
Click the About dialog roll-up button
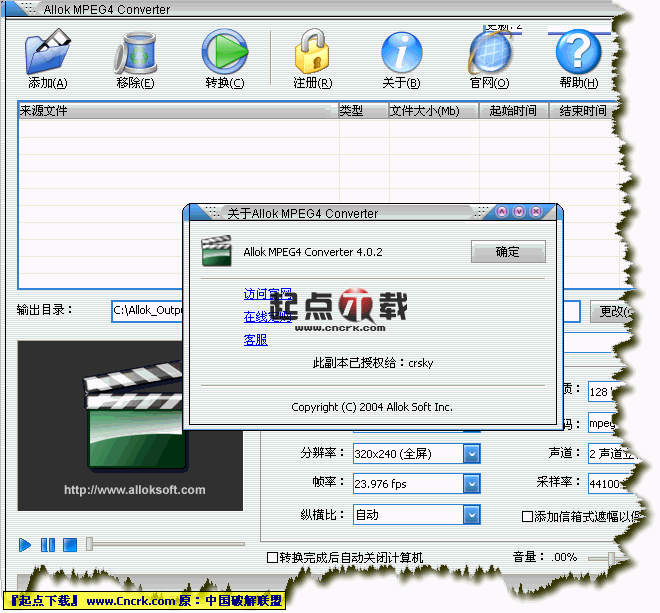[502, 211]
